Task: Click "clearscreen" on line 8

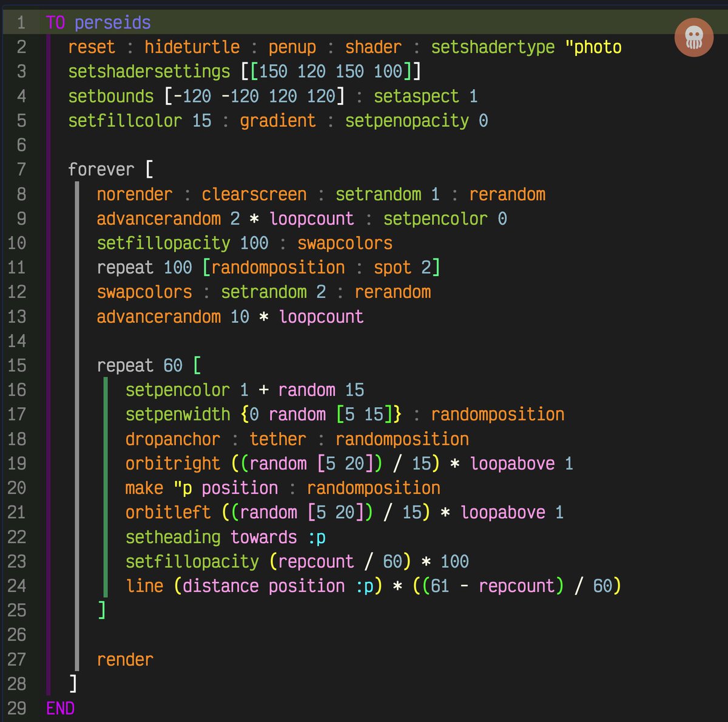Action: point(254,194)
